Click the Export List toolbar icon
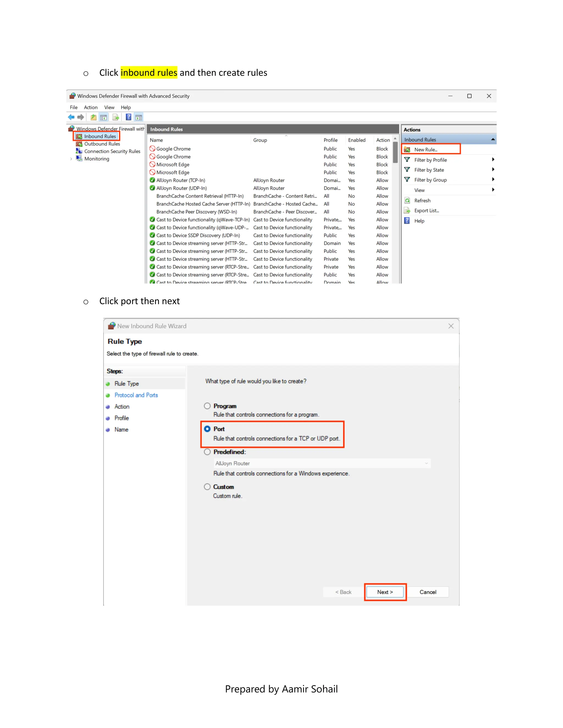 click(116, 117)
